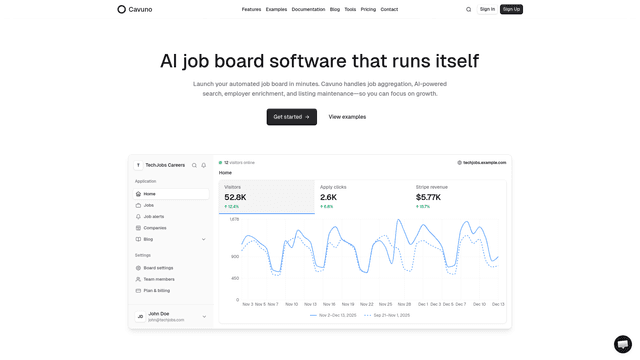Open Jobs in the dashboard sidebar
This screenshot has height=360, width=640.
pos(171,205)
